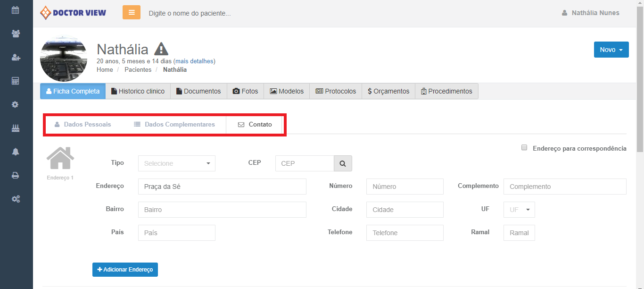This screenshot has width=644, height=289.
Task: Follow the mais detalhes link
Action: click(x=194, y=61)
